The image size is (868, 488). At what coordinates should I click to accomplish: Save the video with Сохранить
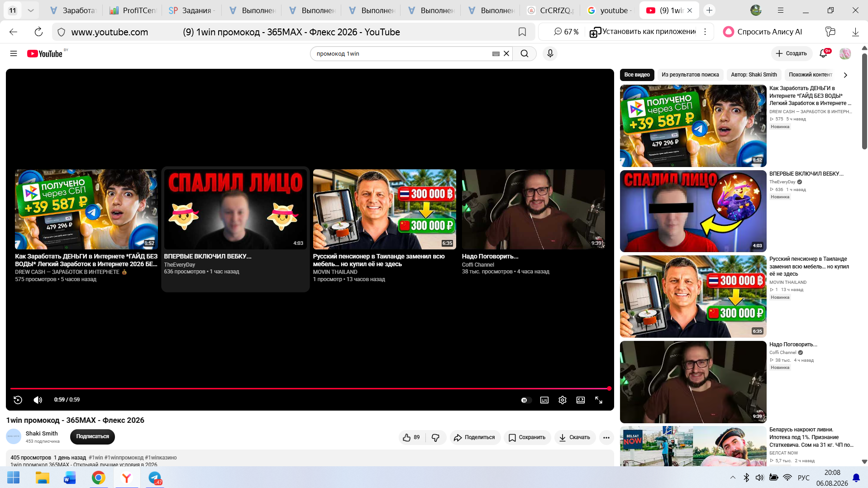[x=527, y=437]
